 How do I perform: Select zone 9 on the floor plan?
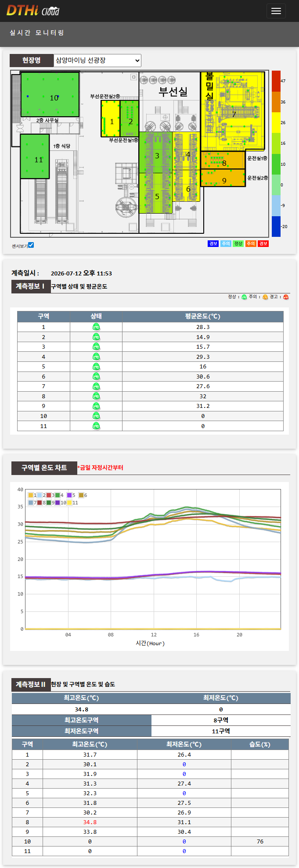[223, 178]
